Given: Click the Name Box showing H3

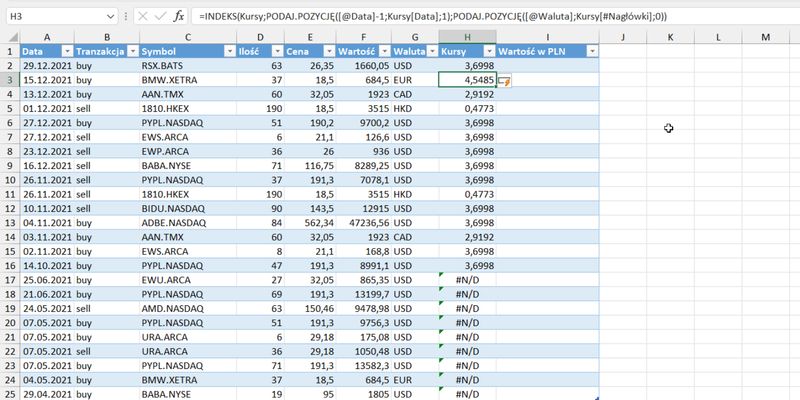Looking at the screenshot, I should pos(50,16).
